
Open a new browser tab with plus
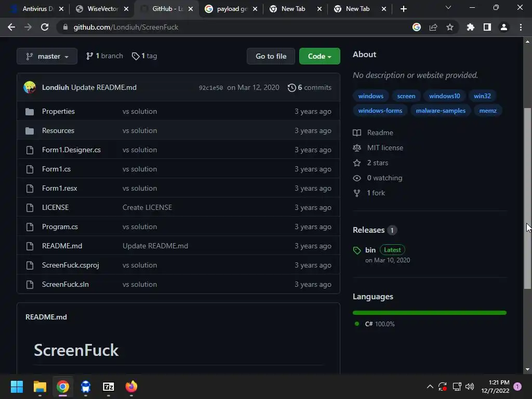(403, 9)
